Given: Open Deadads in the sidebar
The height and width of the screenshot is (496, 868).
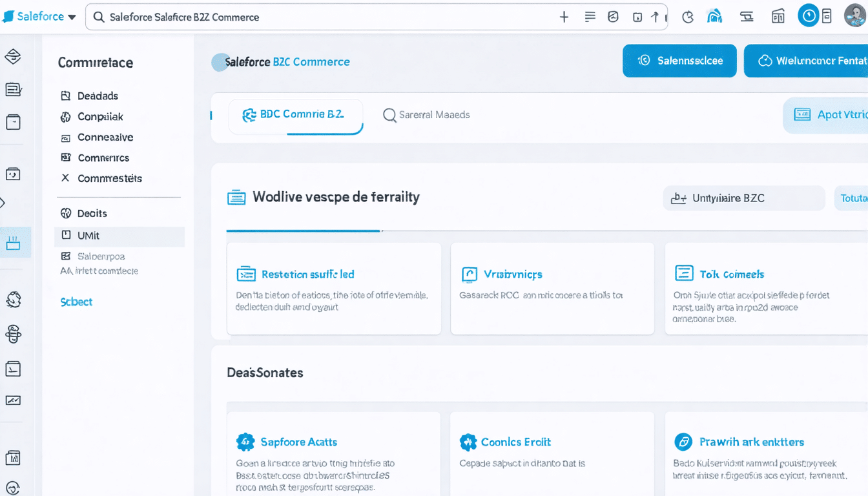Looking at the screenshot, I should pyautogui.click(x=97, y=96).
